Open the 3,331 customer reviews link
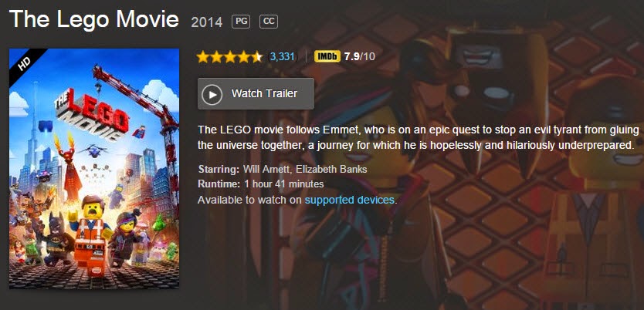This screenshot has width=644, height=310. [283, 56]
